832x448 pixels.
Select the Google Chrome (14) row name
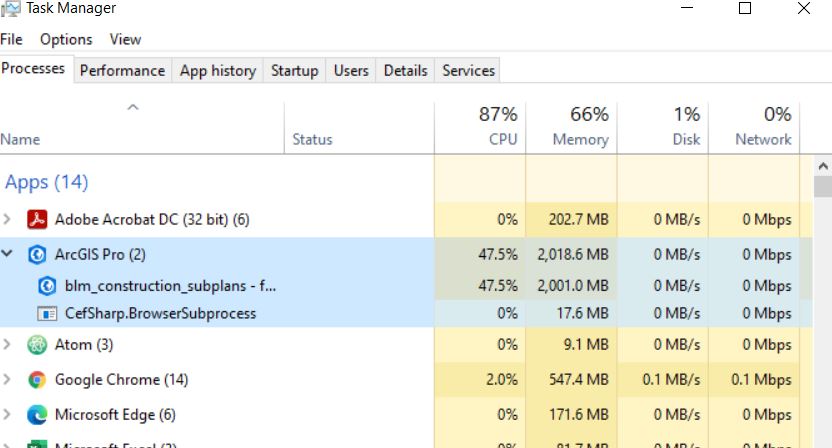[122, 380]
